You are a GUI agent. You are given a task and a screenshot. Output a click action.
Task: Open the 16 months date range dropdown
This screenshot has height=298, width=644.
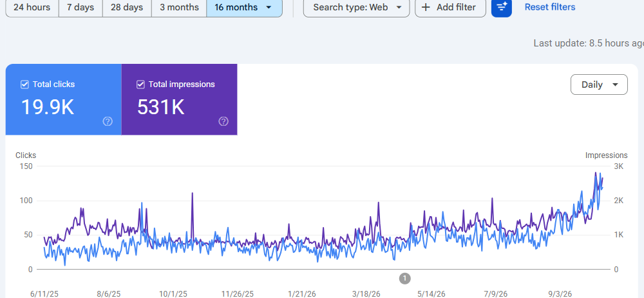[244, 7]
